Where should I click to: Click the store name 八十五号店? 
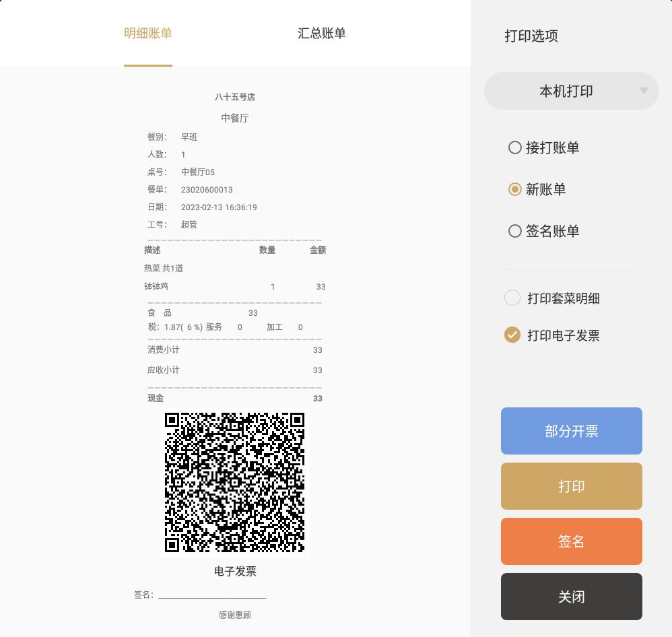(x=235, y=97)
